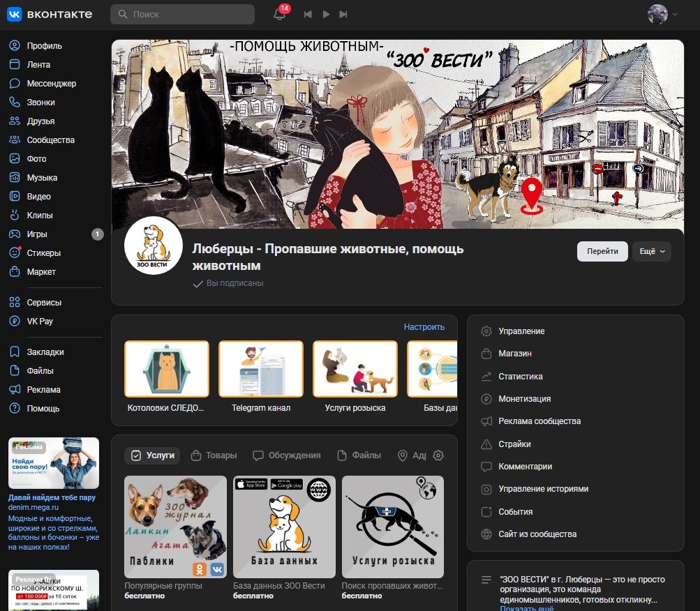
Task: Click the Файлы sidebar document icon
Action: tap(15, 370)
